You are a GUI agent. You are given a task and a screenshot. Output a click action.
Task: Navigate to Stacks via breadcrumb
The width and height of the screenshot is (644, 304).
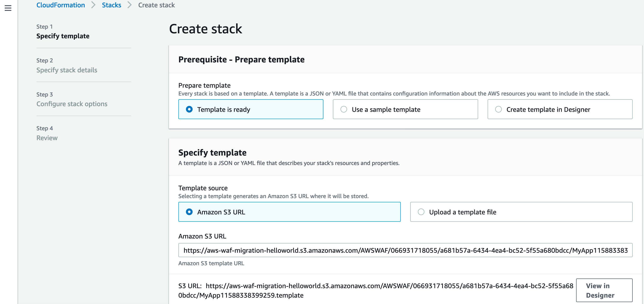tap(111, 5)
